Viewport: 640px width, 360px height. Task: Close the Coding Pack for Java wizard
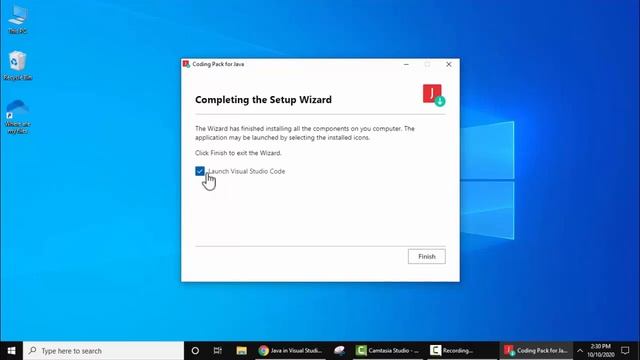click(449, 64)
